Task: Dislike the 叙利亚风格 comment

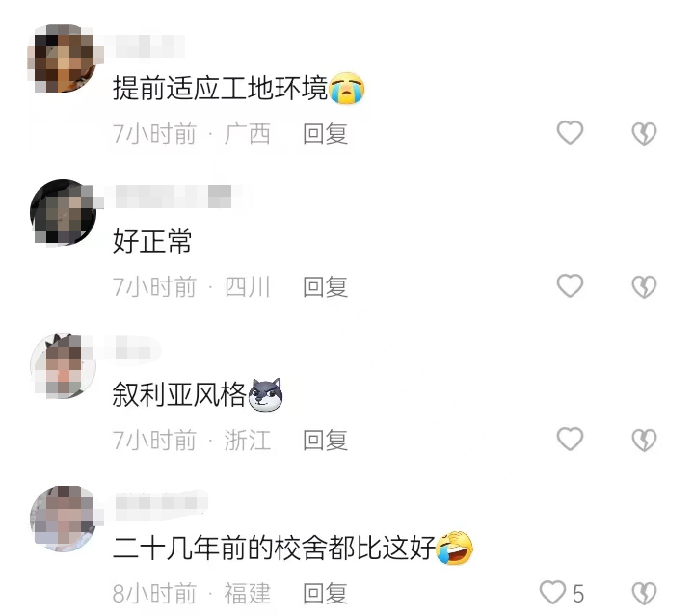Action: pyautogui.click(x=644, y=440)
